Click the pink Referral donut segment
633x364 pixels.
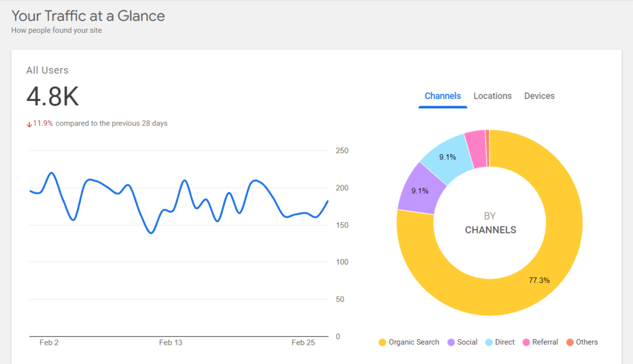(x=477, y=149)
